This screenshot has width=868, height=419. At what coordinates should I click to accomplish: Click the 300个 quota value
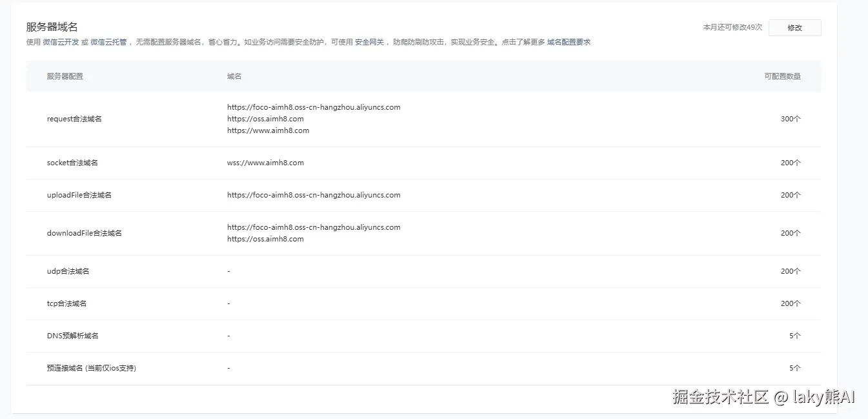click(x=791, y=119)
